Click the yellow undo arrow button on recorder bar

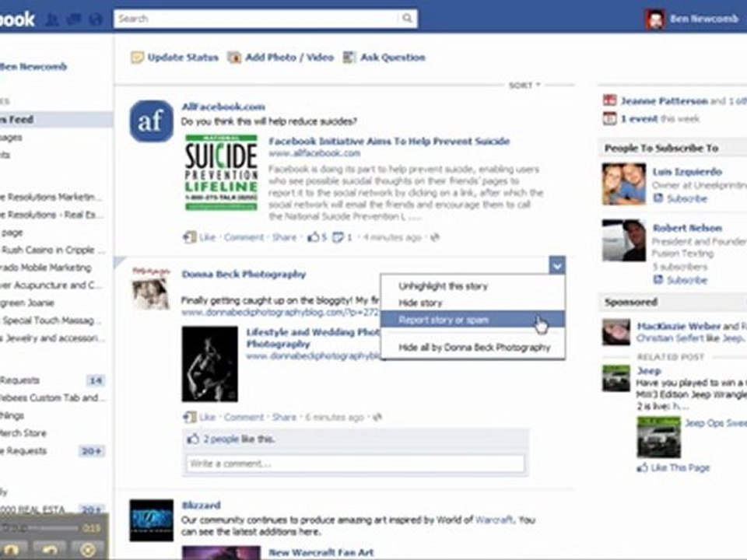pos(51,550)
